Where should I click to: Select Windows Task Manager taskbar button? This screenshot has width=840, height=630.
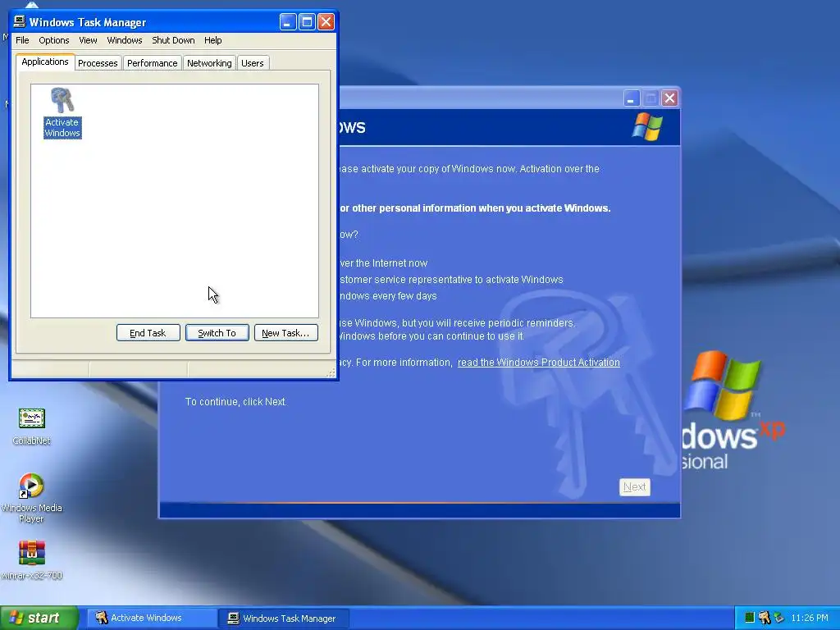pyautogui.click(x=284, y=619)
